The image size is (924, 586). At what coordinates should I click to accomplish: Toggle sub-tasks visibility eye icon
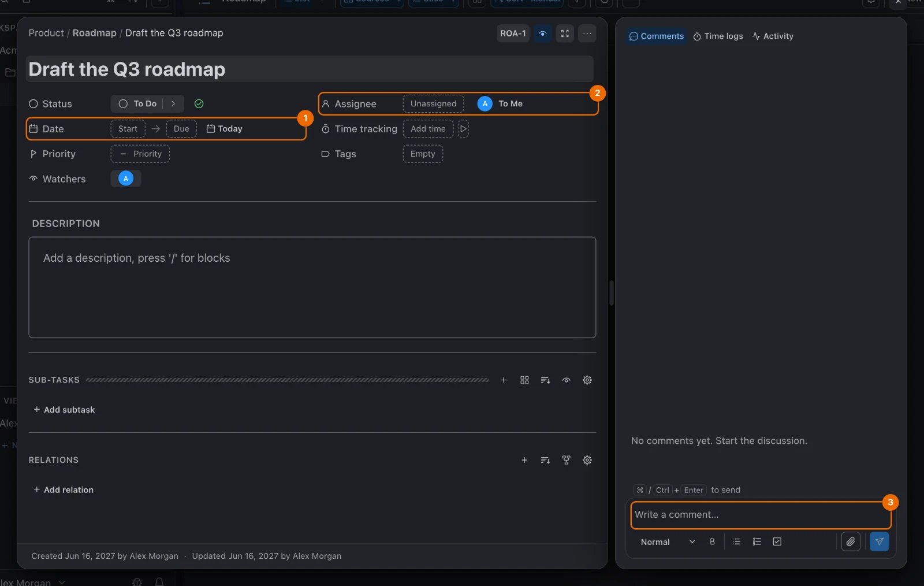click(x=567, y=380)
